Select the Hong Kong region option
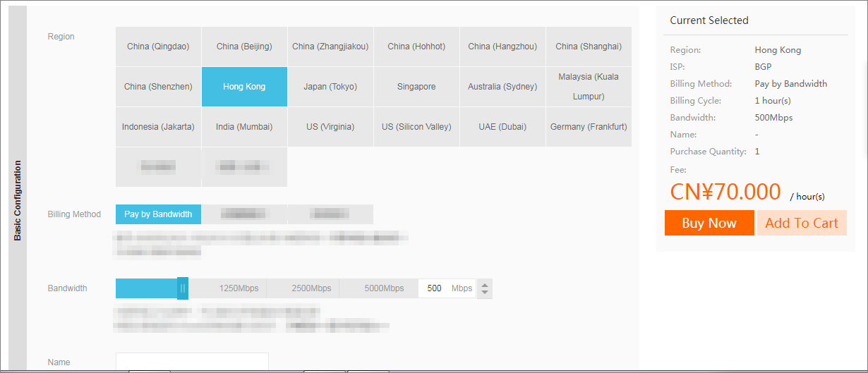This screenshot has width=868, height=373. 244,87
